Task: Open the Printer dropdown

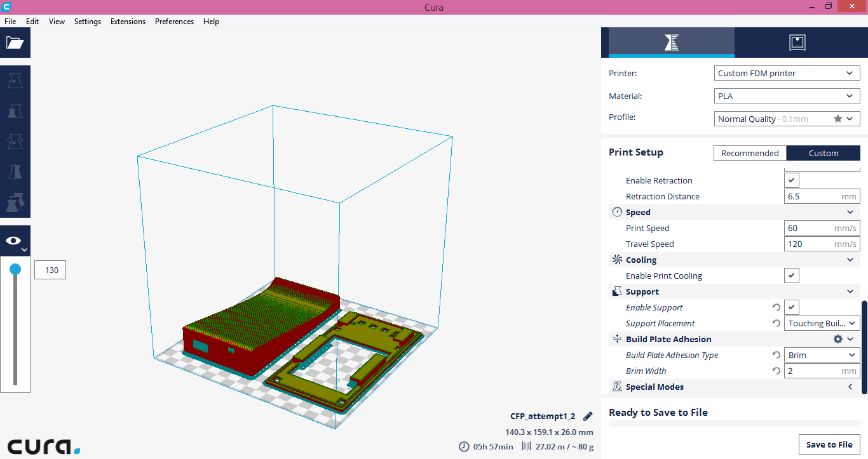Action: [787, 73]
